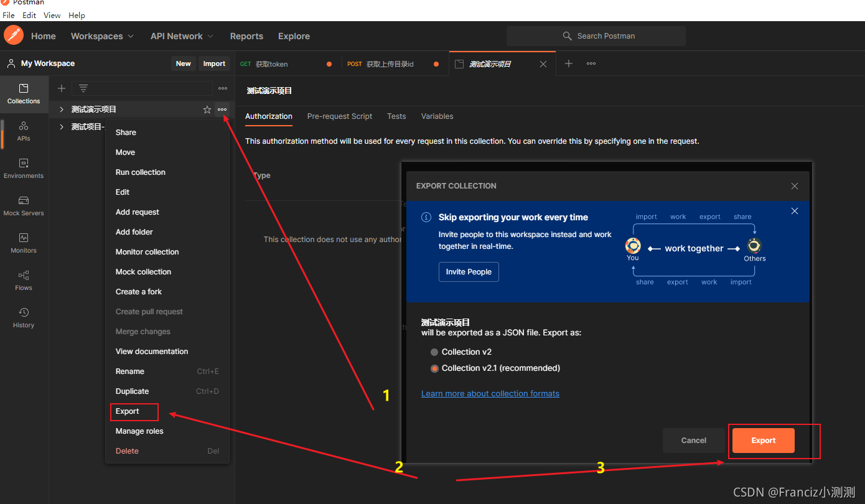The height and width of the screenshot is (504, 865).
Task: Click the plus icon to create collection
Action: (62, 88)
